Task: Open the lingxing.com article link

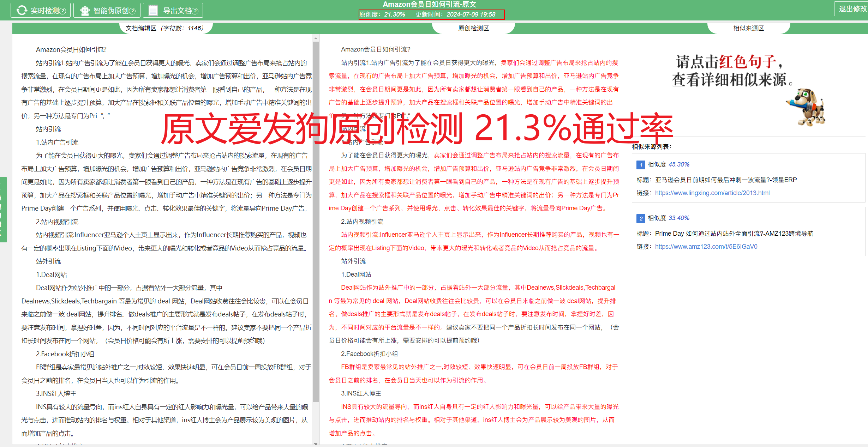Action: pos(712,193)
